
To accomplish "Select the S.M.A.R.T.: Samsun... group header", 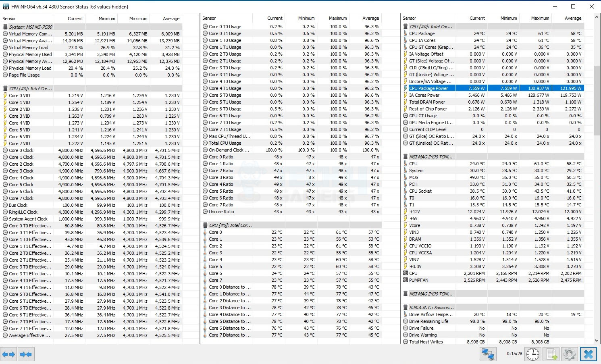I will (493, 308).
